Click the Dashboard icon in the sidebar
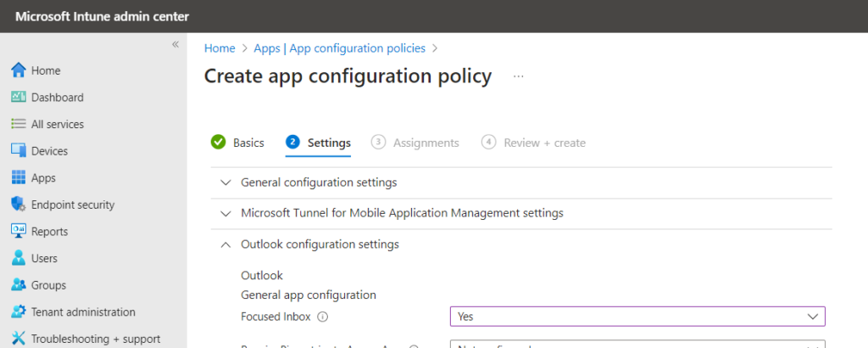Viewport: 868px width, 348px height. tap(19, 97)
